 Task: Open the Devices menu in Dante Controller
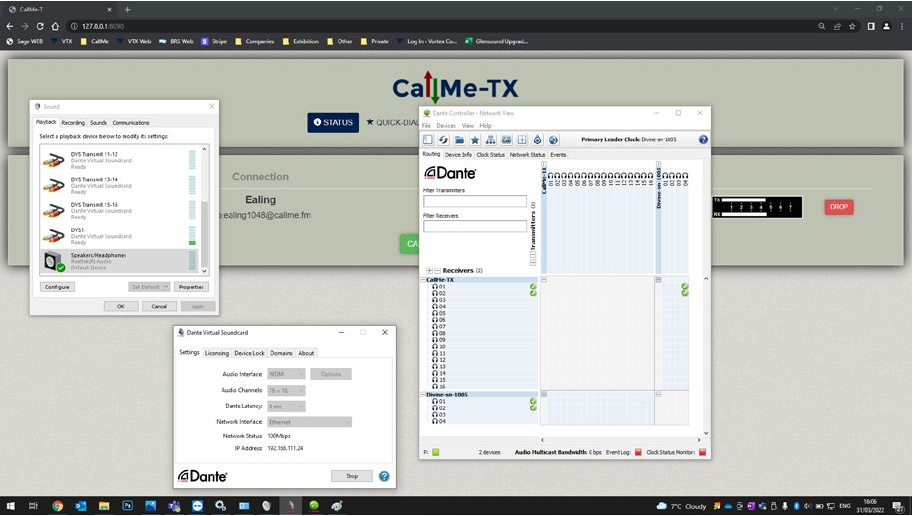coord(446,126)
